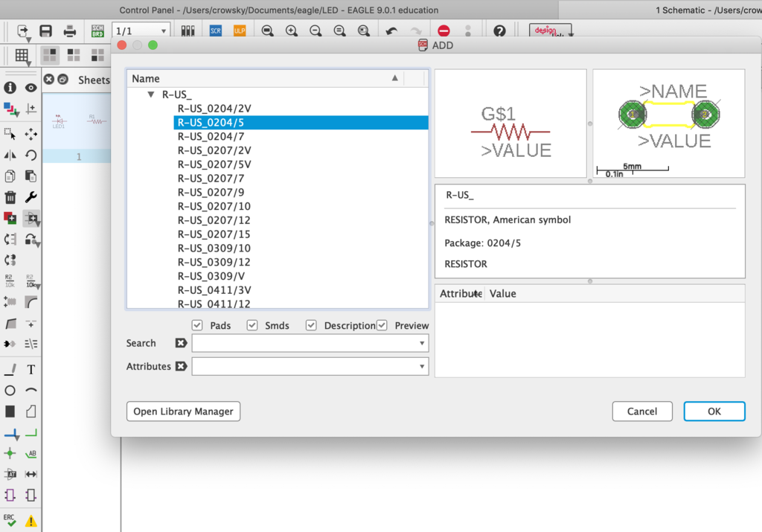Select the Change wrench tool
The image size is (762, 532).
tap(31, 197)
